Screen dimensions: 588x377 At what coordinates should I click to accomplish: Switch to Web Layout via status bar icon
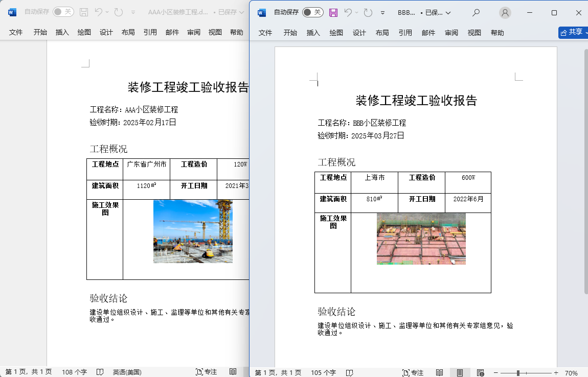[480, 371]
